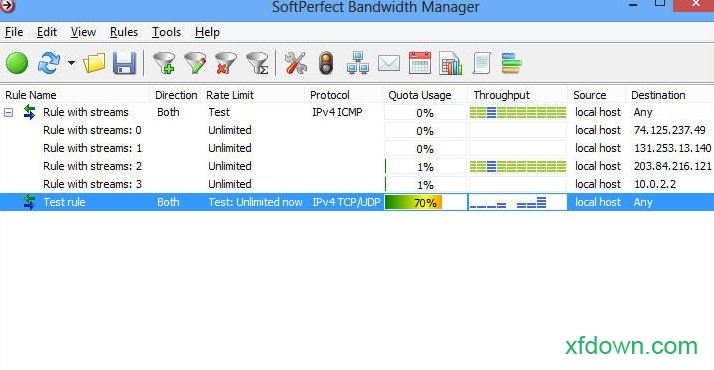Click the 'IPv4 ICMP' protocol cell
714x370 pixels.
coord(337,112)
